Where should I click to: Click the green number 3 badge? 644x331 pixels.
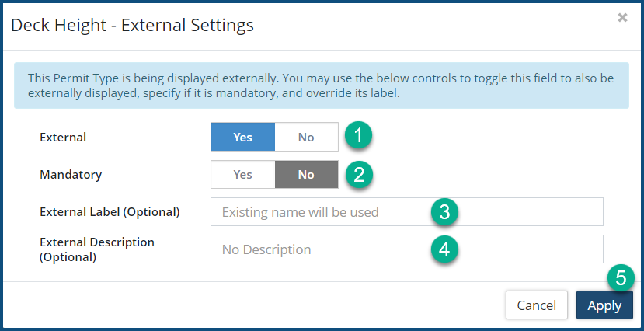point(443,211)
